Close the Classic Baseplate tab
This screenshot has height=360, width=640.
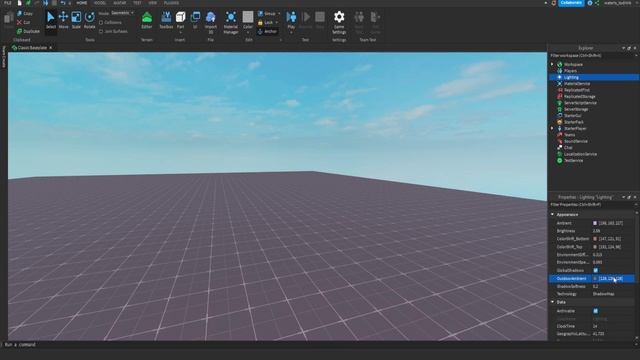click(x=51, y=48)
